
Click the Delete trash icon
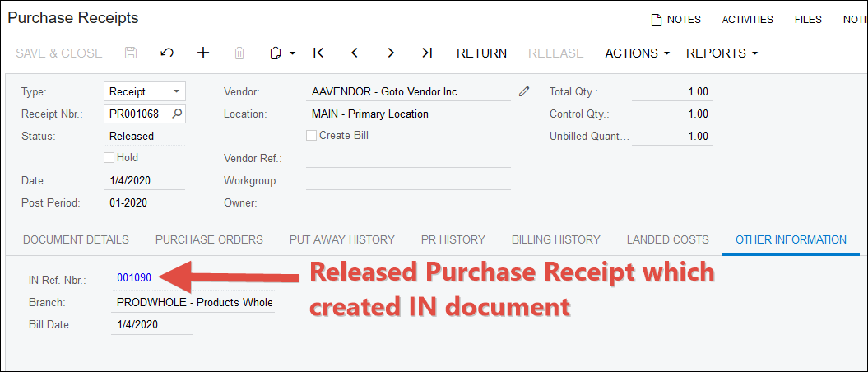point(239,53)
